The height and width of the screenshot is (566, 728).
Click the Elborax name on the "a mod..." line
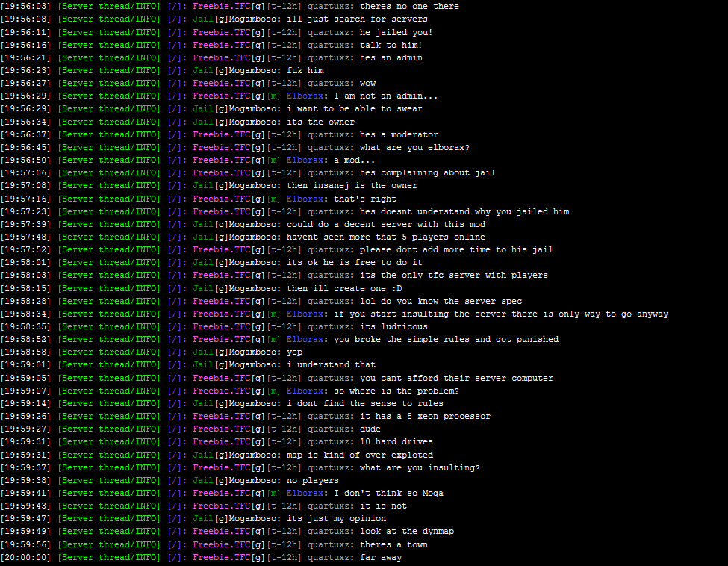click(305, 160)
